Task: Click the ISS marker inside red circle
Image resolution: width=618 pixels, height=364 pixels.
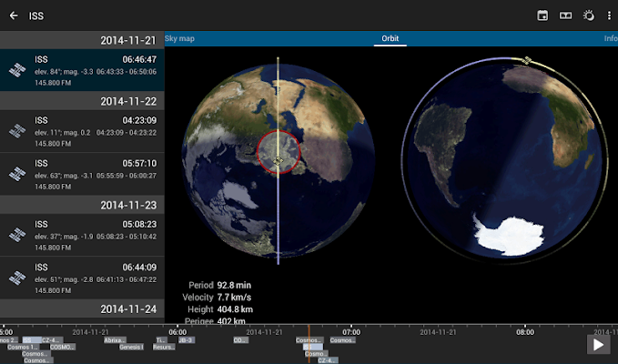Action: coord(278,161)
